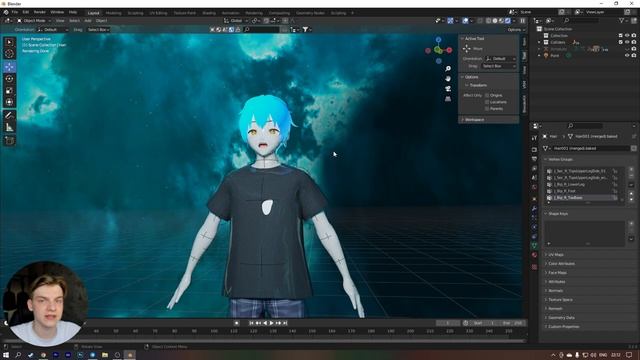This screenshot has height=360, width=640.
Task: Open the World properties tab icon
Action: pos(534,187)
